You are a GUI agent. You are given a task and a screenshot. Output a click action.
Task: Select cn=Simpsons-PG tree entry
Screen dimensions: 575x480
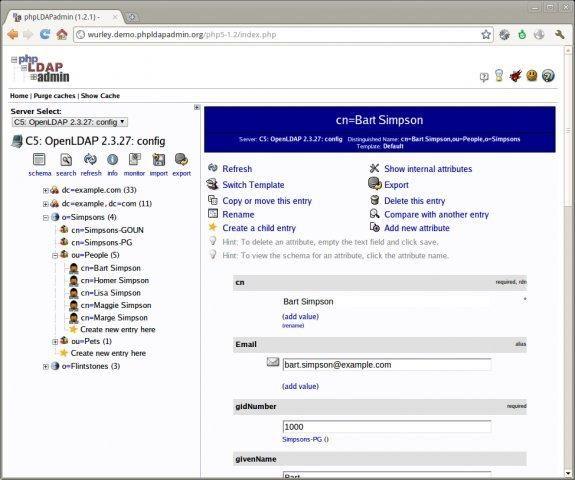point(102,243)
